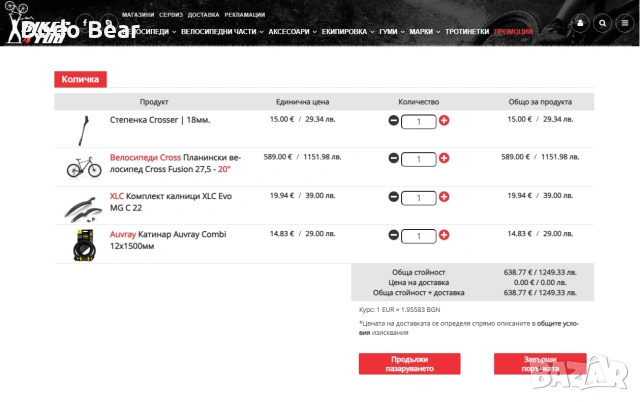The width and height of the screenshot is (640, 402).
Task: Decrease quantity of Степенка Crosser
Action: pyautogui.click(x=393, y=120)
